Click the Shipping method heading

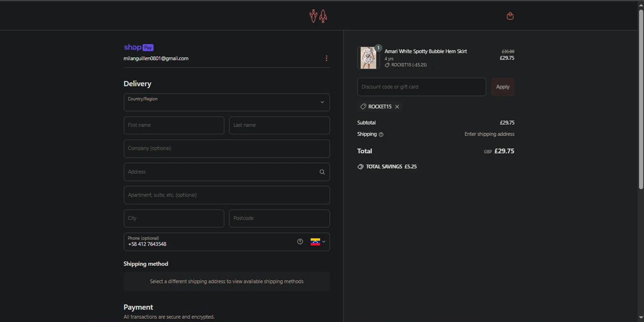146,264
